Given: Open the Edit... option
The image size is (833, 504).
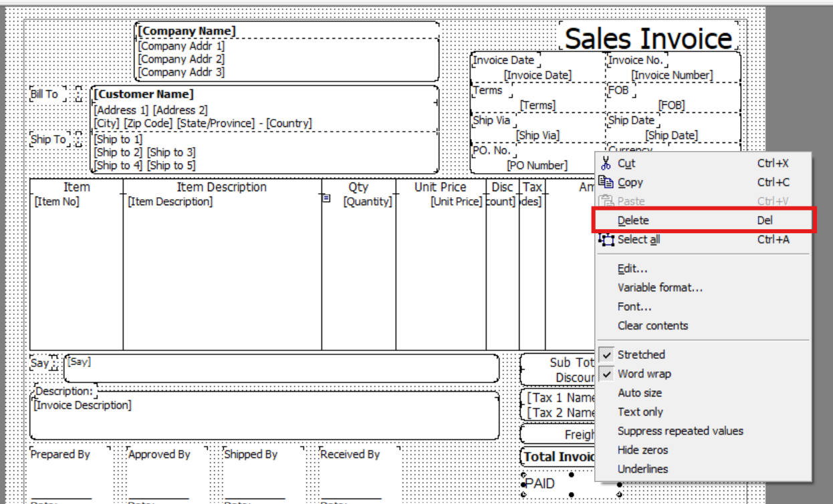Looking at the screenshot, I should tap(632, 269).
